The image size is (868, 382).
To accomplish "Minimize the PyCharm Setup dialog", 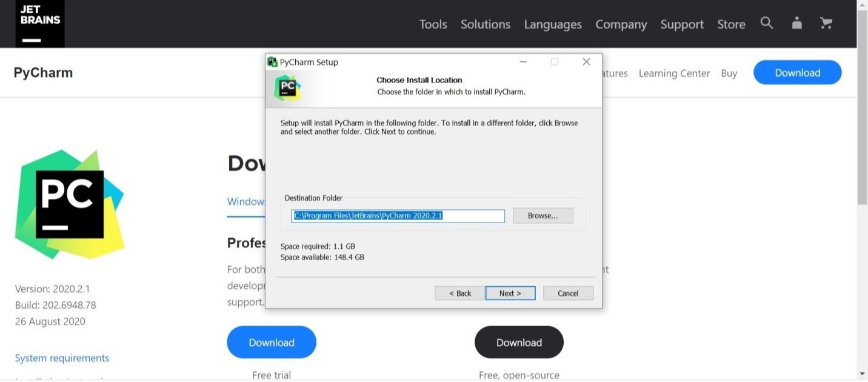I will point(523,62).
